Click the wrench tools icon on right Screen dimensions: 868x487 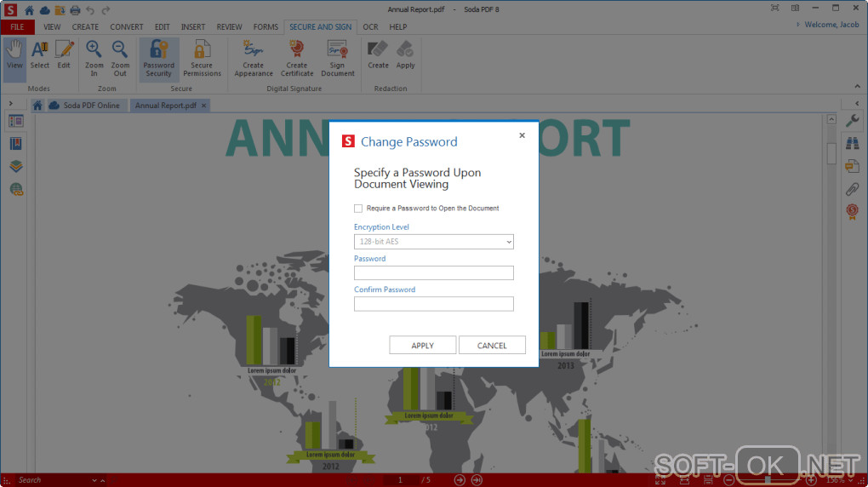[x=853, y=120]
